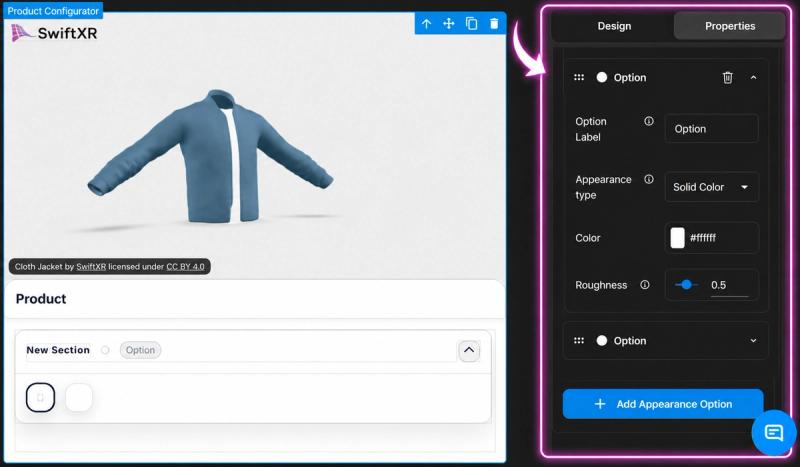Viewport: 800px width, 467px height.
Task: Click the SwiftXR logo
Action: pyautogui.click(x=54, y=34)
